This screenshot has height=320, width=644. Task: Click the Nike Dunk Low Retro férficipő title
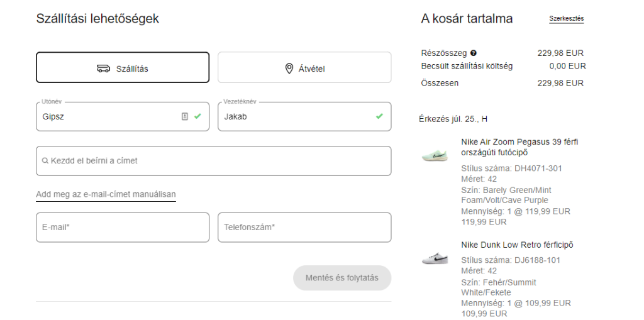click(517, 245)
